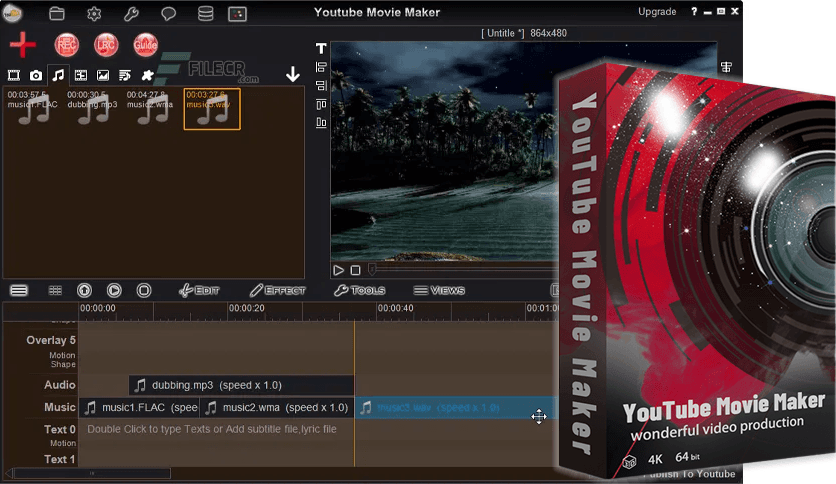Switch to the transitions media tab
Viewport: 836px width, 484px height.
point(81,75)
